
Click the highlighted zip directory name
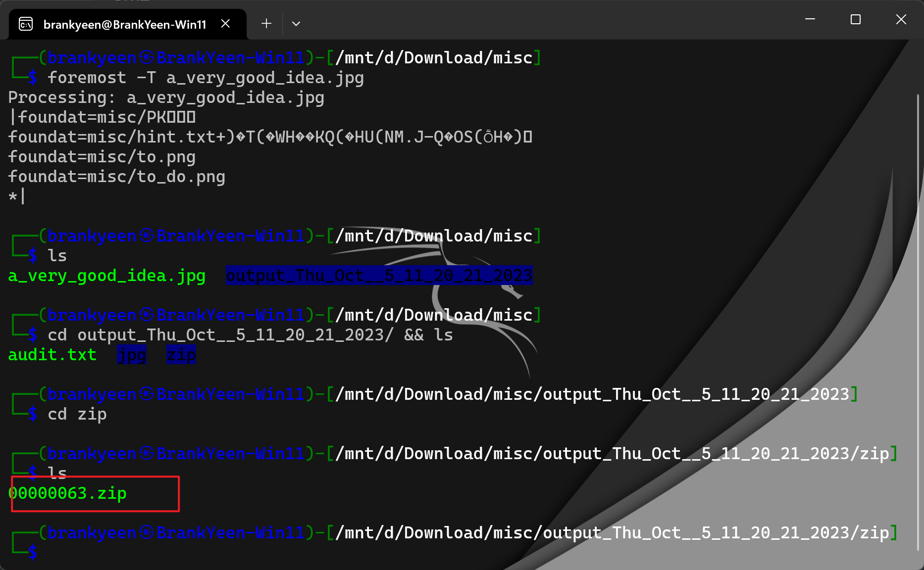tap(181, 355)
